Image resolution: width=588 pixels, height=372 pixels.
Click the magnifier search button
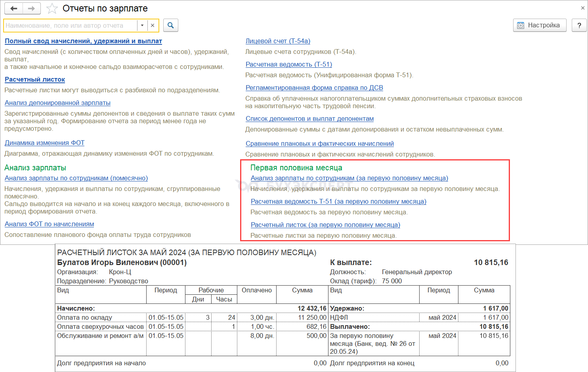(171, 25)
